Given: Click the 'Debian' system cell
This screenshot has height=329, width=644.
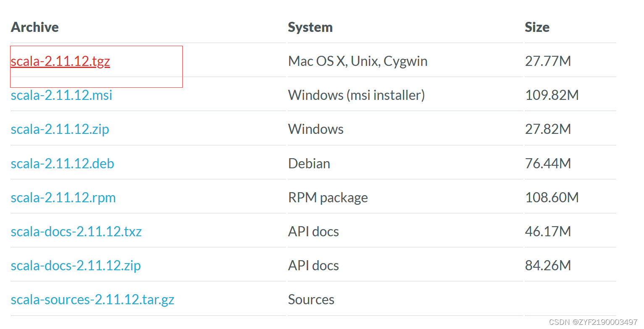Looking at the screenshot, I should (x=309, y=163).
